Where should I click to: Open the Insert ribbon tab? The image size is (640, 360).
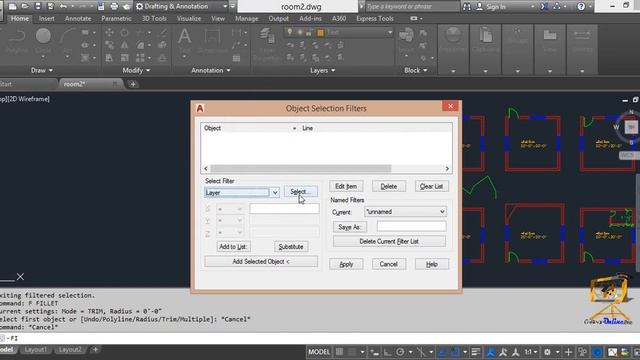coord(47,19)
